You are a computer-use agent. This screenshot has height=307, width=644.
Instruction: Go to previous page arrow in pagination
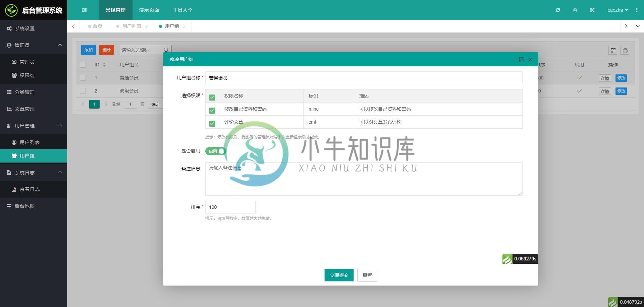pyautogui.click(x=83, y=104)
